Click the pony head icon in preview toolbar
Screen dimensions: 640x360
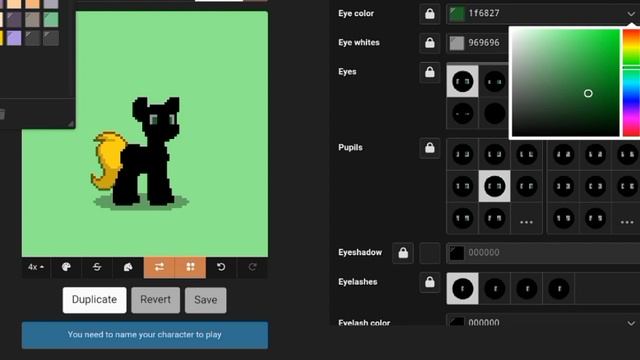pos(128,267)
